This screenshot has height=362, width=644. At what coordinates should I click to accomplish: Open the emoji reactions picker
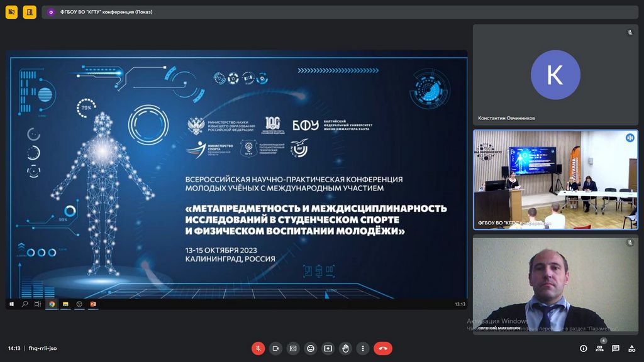tap(310, 348)
